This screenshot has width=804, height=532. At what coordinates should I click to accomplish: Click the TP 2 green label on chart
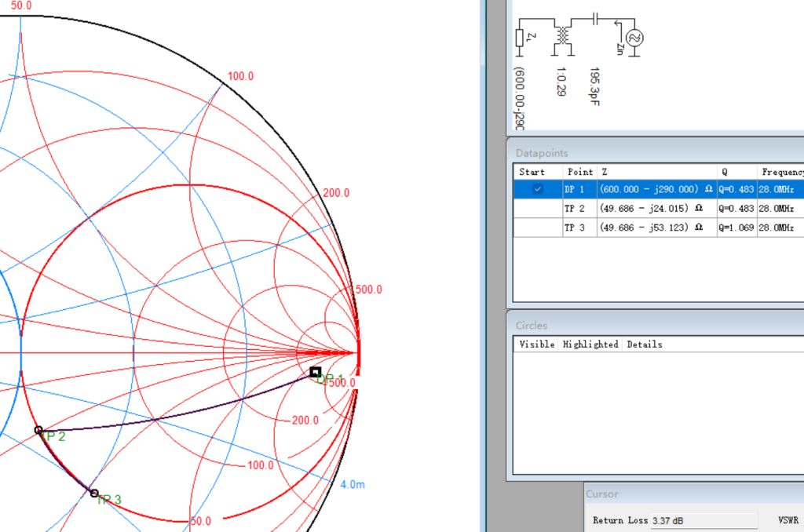(54, 437)
